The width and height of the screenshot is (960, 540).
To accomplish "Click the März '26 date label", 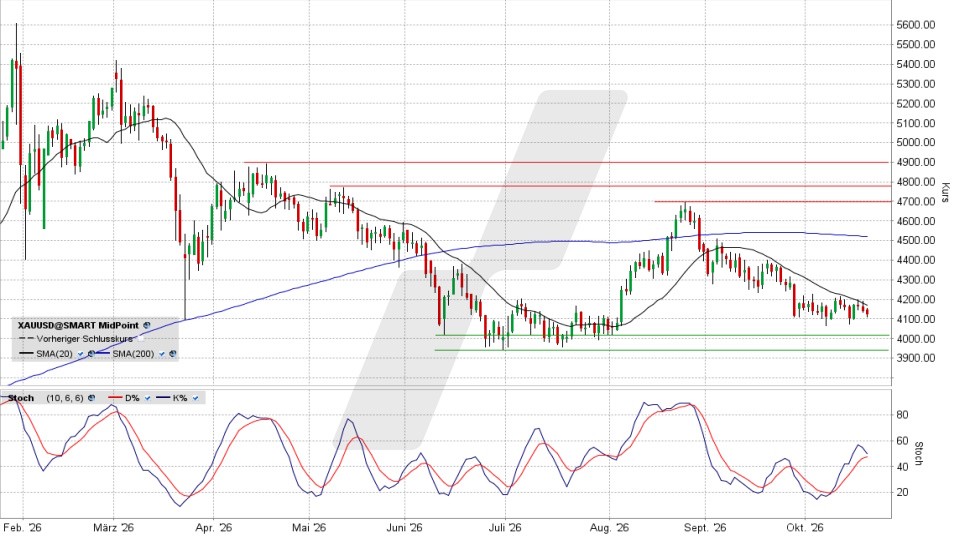I will pyautogui.click(x=113, y=528).
